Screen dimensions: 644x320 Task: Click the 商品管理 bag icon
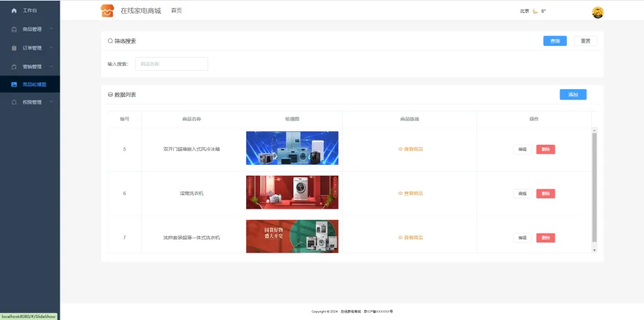14,30
